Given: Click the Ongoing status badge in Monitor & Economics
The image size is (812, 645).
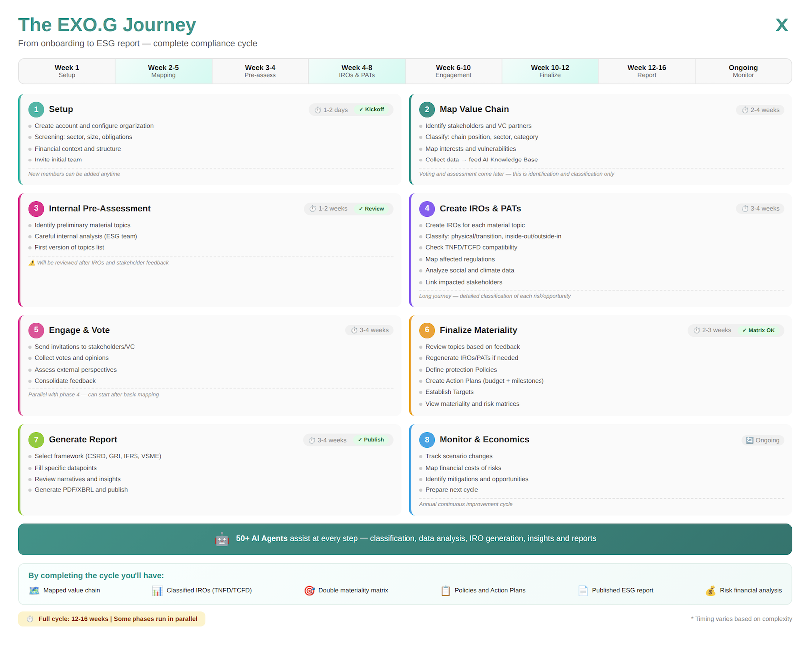Looking at the screenshot, I should pos(763,440).
